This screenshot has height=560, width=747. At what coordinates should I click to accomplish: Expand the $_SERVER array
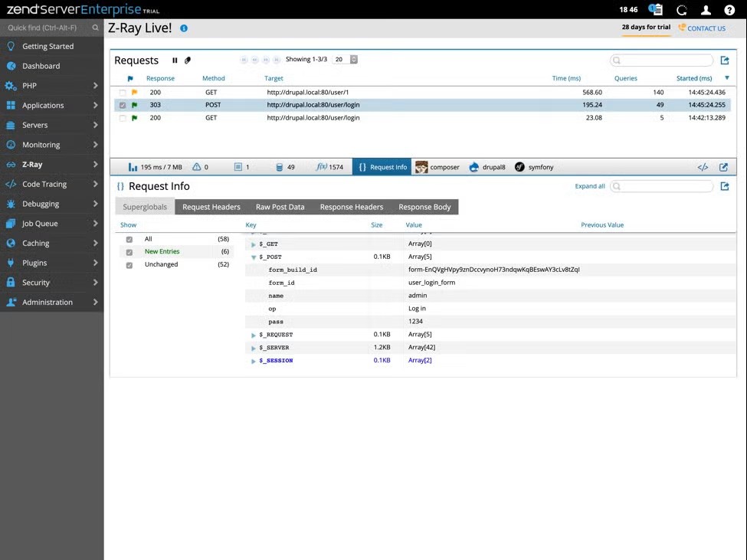[x=254, y=348]
